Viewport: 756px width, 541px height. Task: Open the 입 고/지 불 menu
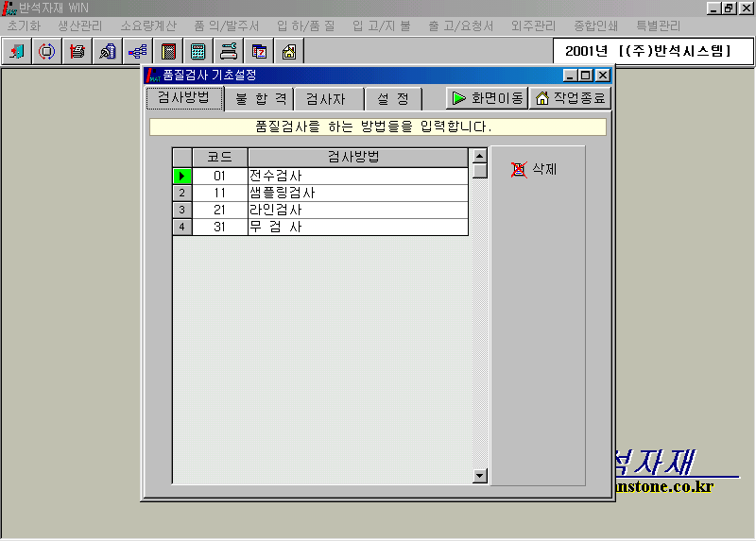[382, 26]
